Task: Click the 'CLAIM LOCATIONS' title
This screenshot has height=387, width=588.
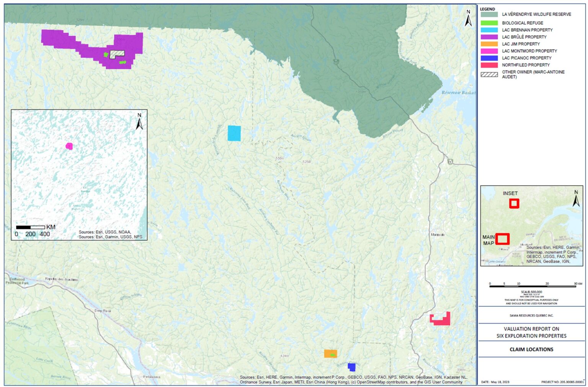Action: [x=531, y=349]
